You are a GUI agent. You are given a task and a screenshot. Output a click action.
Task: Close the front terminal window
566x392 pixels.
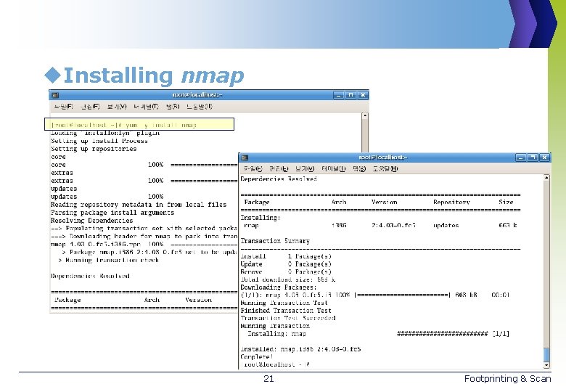pyautogui.click(x=545, y=158)
